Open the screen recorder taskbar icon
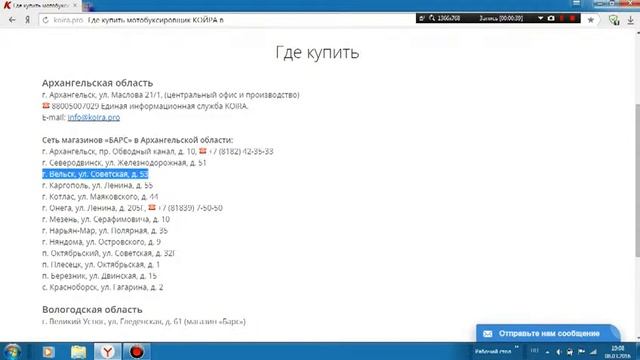 tap(136, 351)
